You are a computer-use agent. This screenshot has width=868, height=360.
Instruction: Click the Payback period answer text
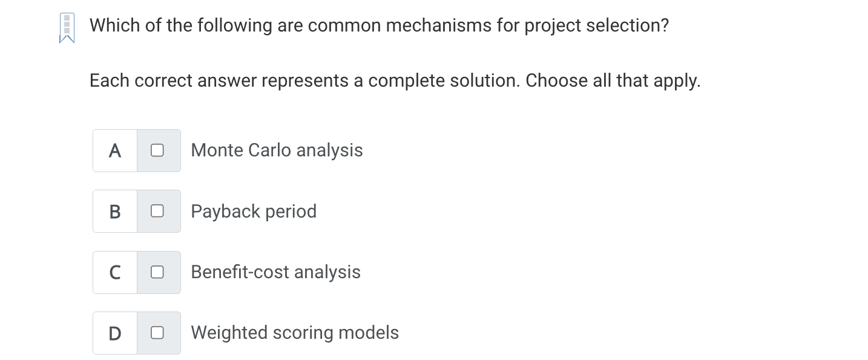(x=254, y=211)
